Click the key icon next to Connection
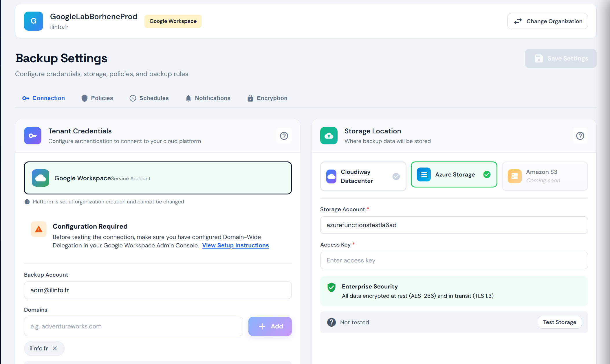610x364 pixels. [26, 98]
